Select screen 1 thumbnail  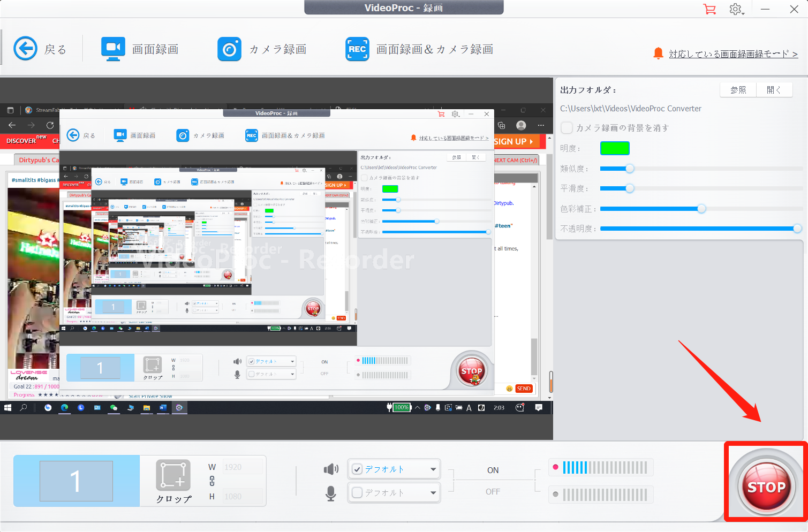tap(76, 481)
